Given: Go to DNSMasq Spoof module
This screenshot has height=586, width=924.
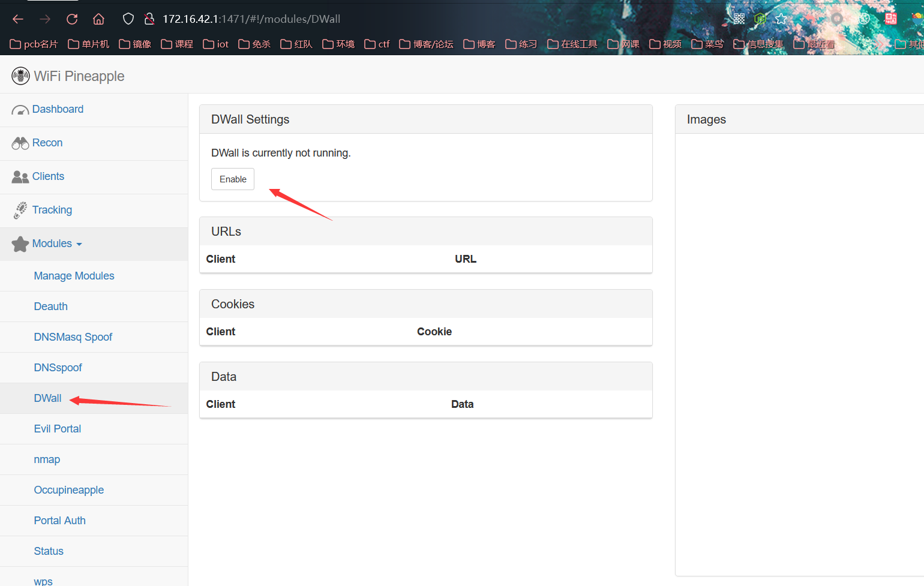Looking at the screenshot, I should pos(73,337).
